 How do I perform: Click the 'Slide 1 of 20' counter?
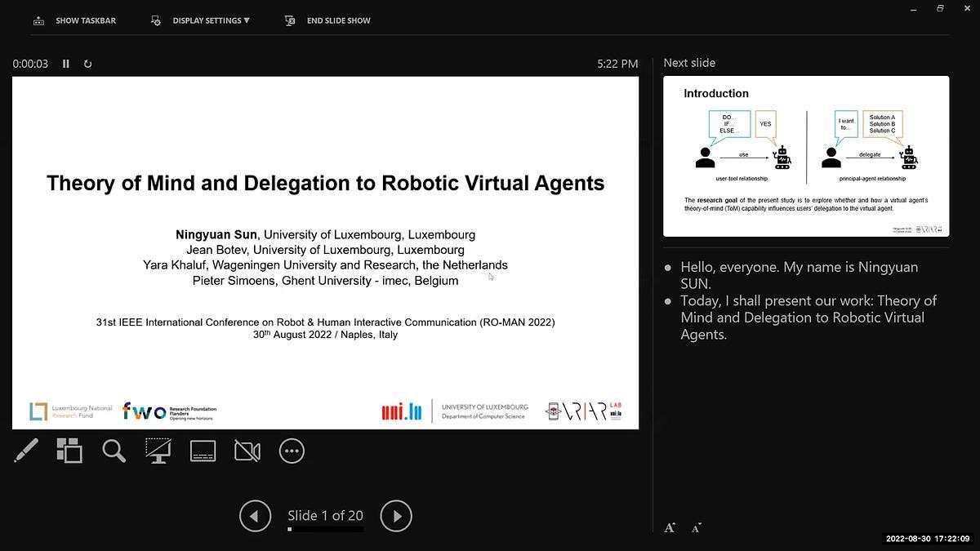(x=325, y=515)
